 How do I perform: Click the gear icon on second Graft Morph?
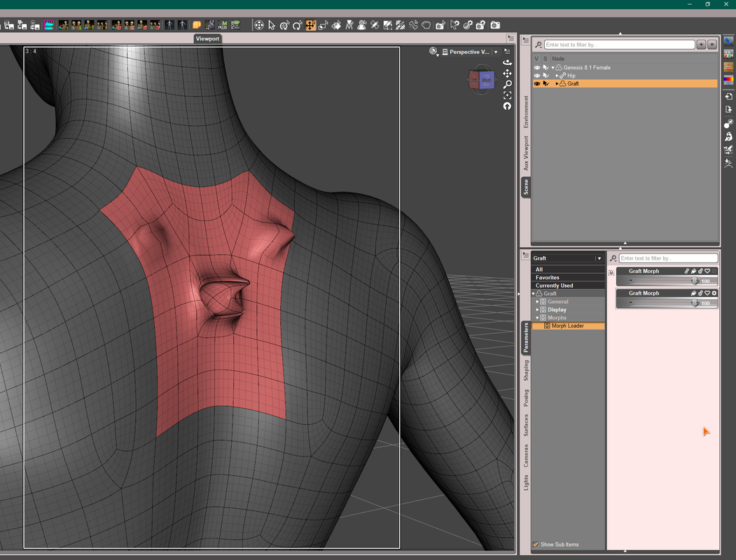coord(714,293)
